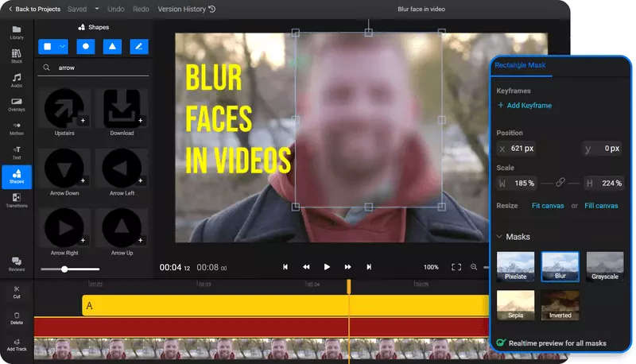Open the Transitions panel
The image size is (636, 364).
click(17, 200)
